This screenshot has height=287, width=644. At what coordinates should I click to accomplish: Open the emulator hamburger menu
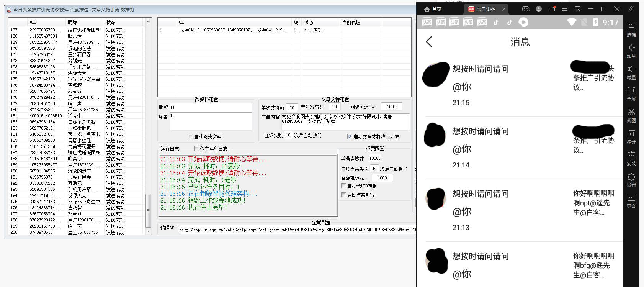pos(565,9)
